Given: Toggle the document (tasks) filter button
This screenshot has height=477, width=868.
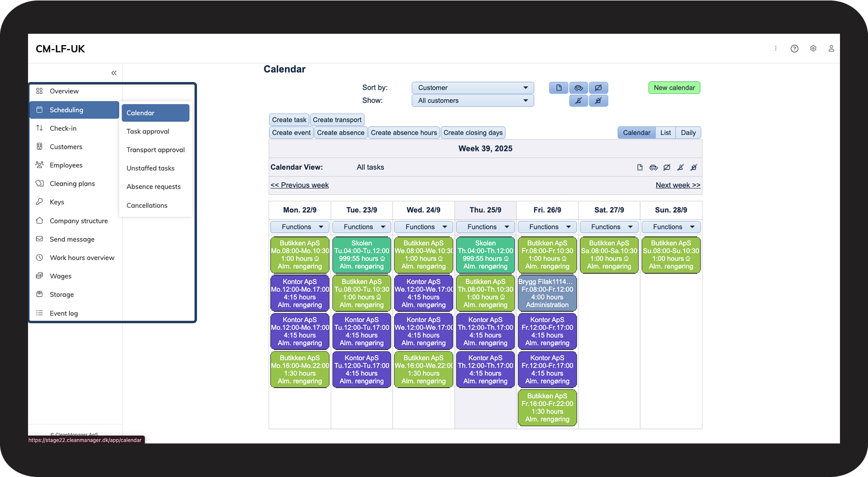Looking at the screenshot, I should pyautogui.click(x=559, y=88).
